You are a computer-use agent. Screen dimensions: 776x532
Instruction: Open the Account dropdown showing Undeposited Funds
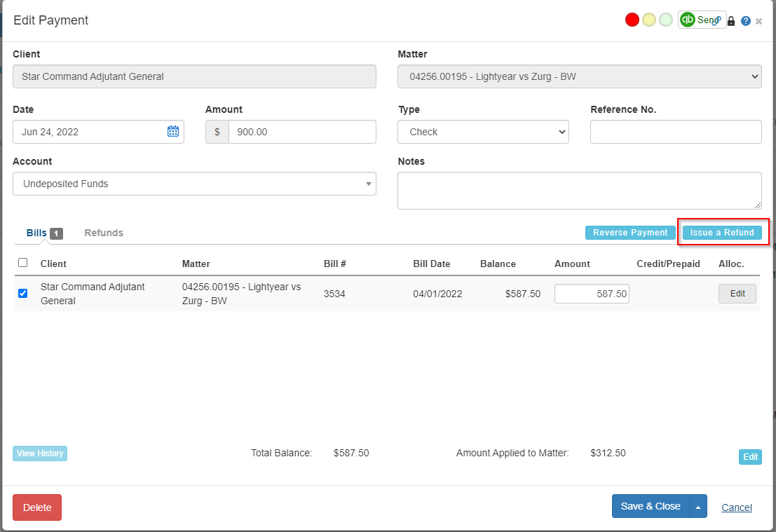(x=194, y=184)
